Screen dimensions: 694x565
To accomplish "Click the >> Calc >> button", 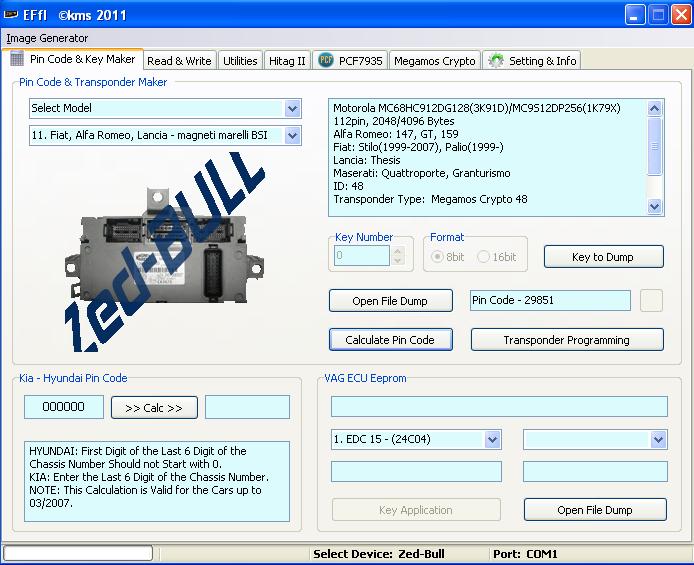I will 154,407.
